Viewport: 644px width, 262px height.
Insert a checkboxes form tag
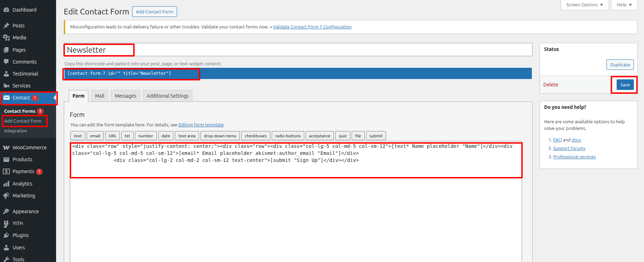pyautogui.click(x=256, y=136)
